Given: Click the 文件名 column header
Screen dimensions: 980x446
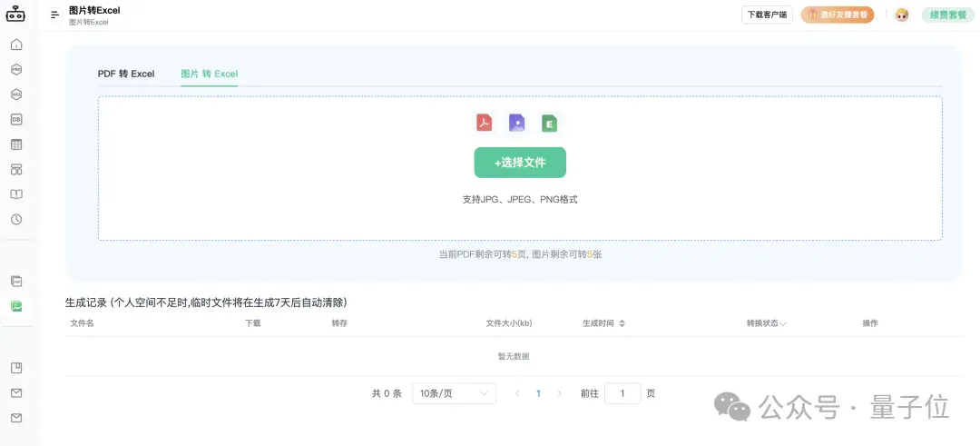Looking at the screenshot, I should pyautogui.click(x=83, y=323).
